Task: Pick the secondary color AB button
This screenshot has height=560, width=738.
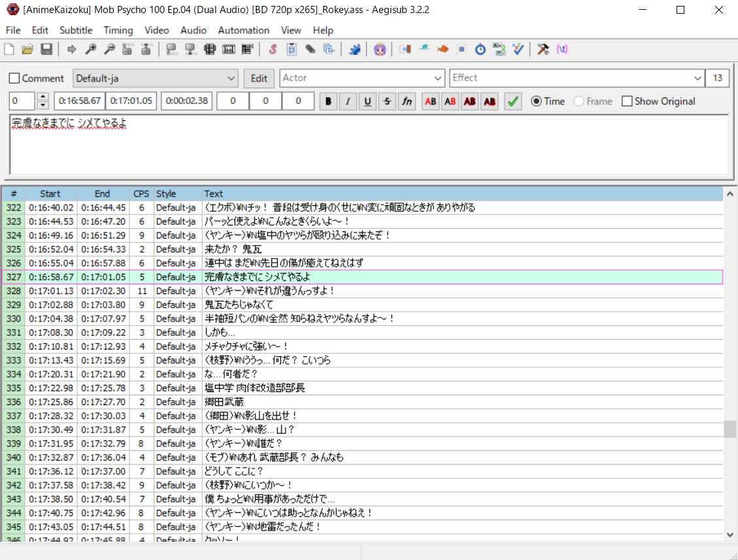Action: (450, 101)
